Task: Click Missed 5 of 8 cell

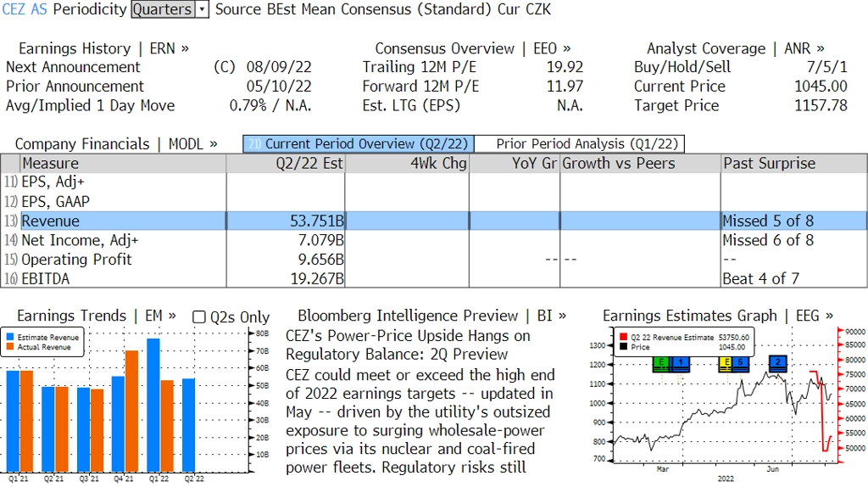Action: [x=768, y=221]
